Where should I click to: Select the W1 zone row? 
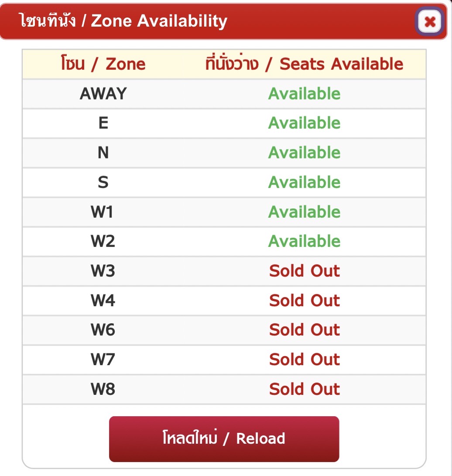(103, 212)
